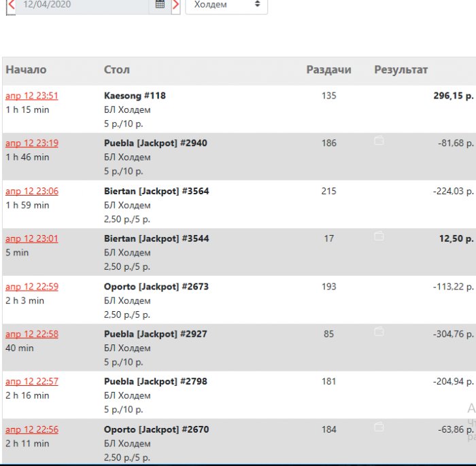This screenshot has height=466, width=476.
Task: Open the calendar date picker
Action: pos(160,4)
